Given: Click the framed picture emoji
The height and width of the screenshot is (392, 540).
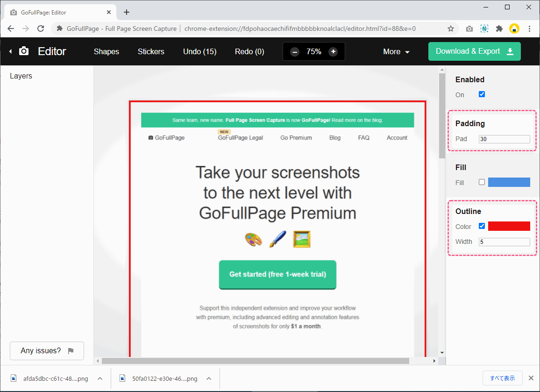Looking at the screenshot, I should tap(302, 239).
